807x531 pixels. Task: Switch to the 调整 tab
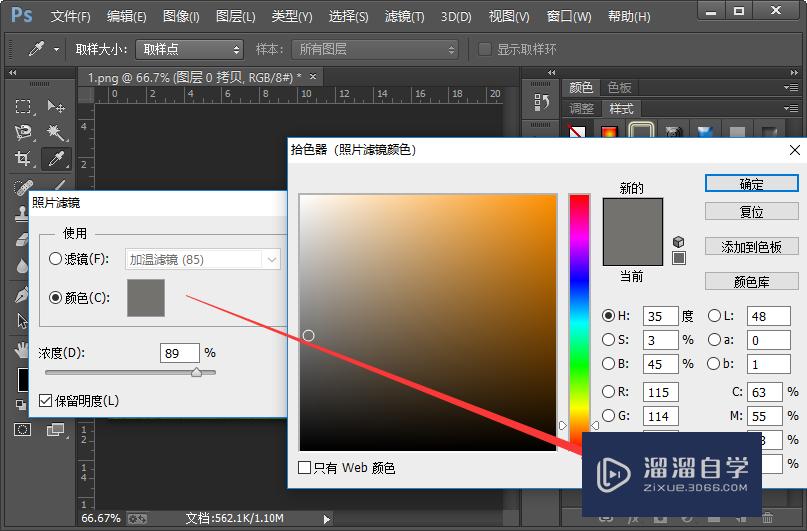pos(582,109)
